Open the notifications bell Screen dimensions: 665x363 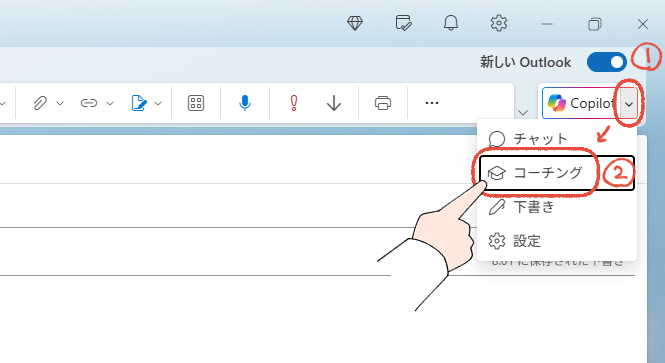(451, 23)
